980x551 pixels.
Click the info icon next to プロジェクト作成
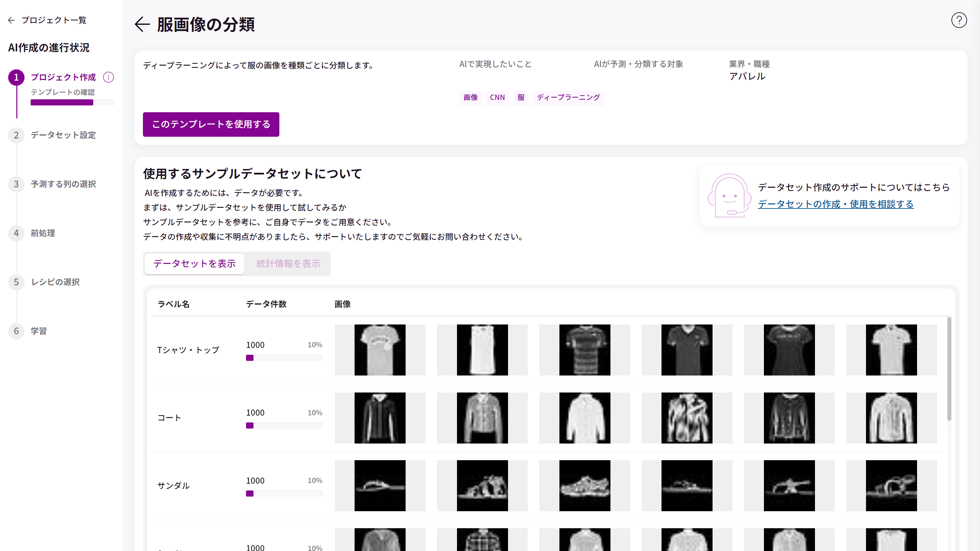(x=109, y=77)
